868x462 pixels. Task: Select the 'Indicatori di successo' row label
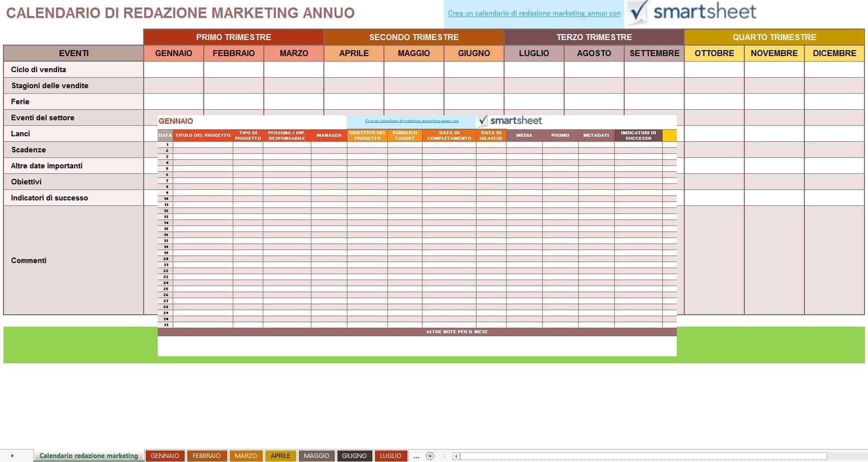[74, 198]
